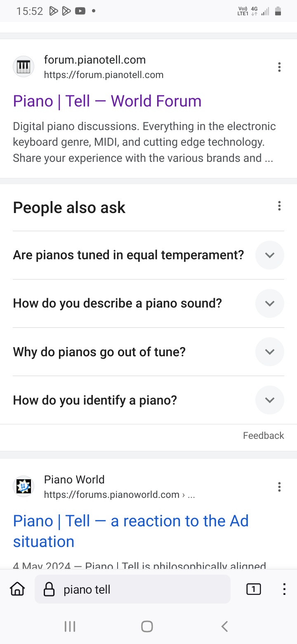Open People also ask options menu
Screen dimensions: 297x644
[x=279, y=206]
